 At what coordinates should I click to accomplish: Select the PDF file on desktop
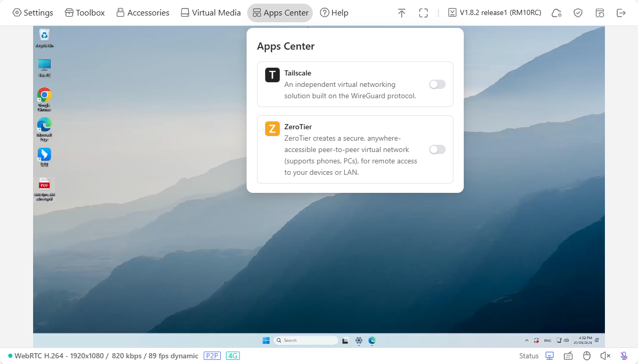click(44, 189)
